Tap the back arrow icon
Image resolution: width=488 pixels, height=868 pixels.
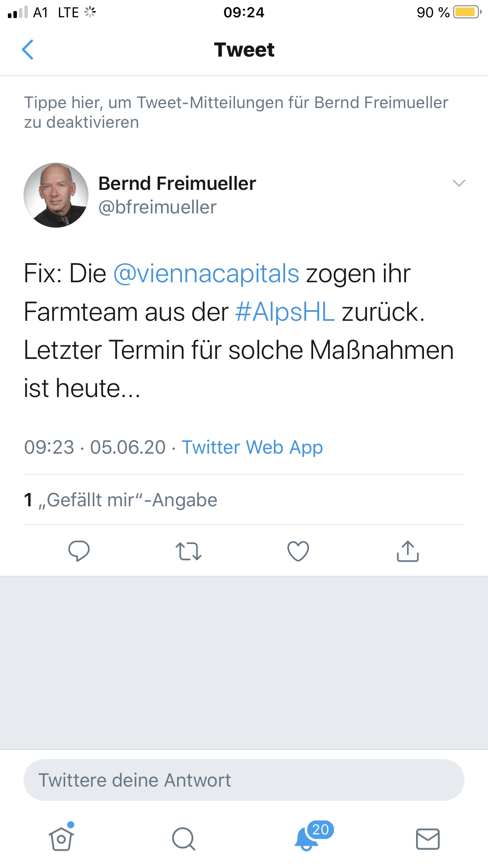(28, 50)
